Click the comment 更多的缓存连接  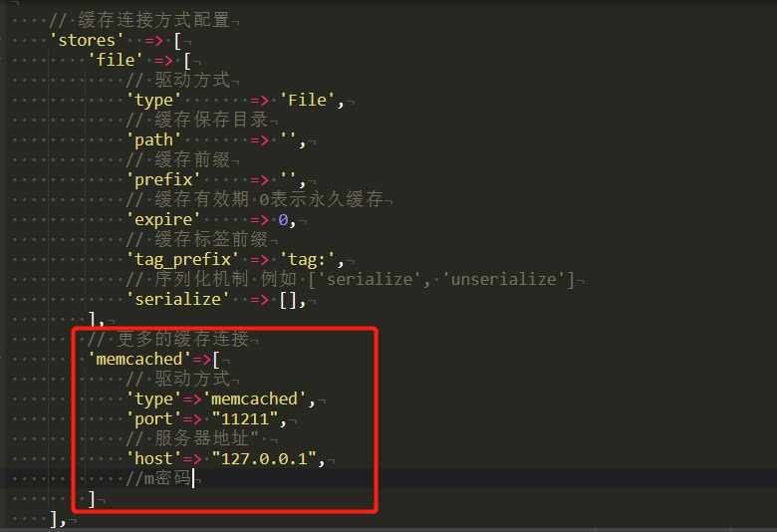(x=168, y=339)
